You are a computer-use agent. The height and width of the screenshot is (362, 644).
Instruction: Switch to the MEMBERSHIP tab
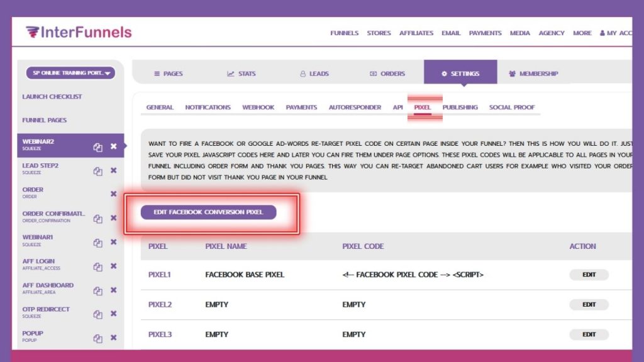(533, 74)
